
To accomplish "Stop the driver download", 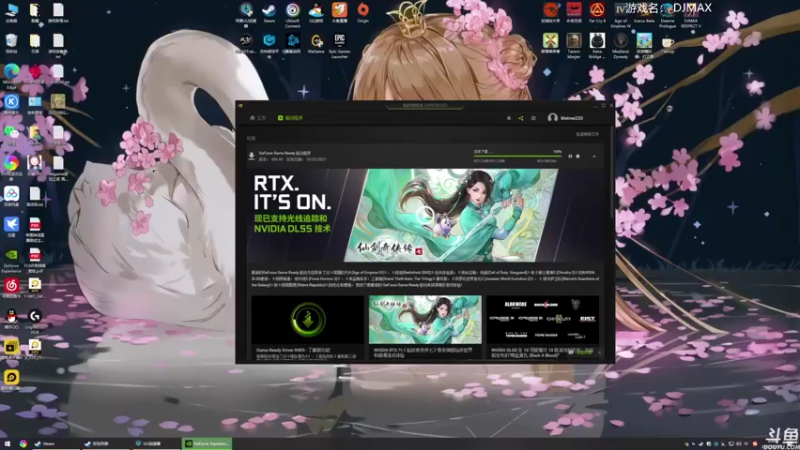I will (x=578, y=156).
